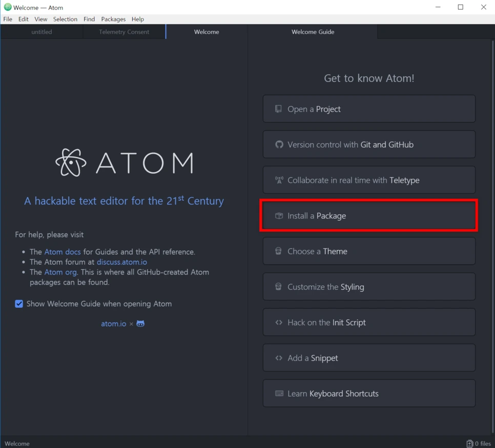This screenshot has height=448, width=495.
Task: Click the Welcome Guide pane vertical scrollbar
Action: (492, 237)
